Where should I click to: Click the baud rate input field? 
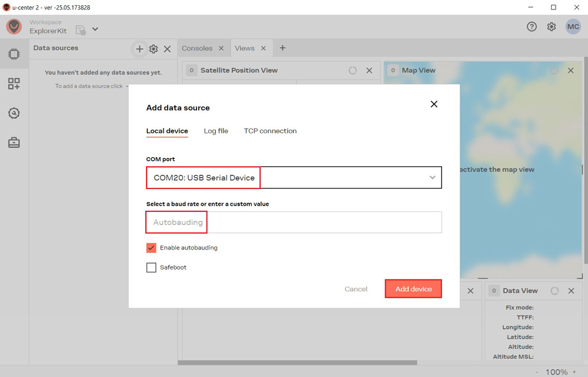point(294,223)
